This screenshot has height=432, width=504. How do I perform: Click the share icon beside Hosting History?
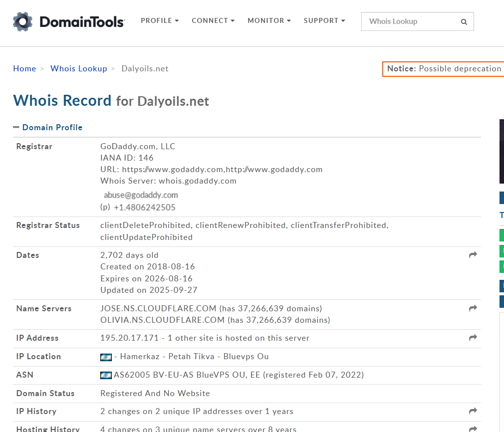click(x=473, y=428)
